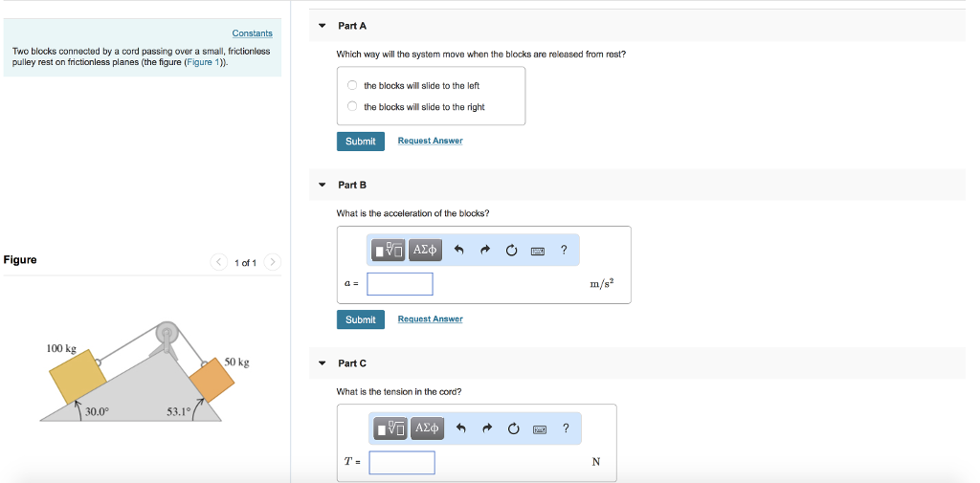Select "the blocks will slide to the left"
This screenshot has width=980, height=483.
(x=352, y=85)
